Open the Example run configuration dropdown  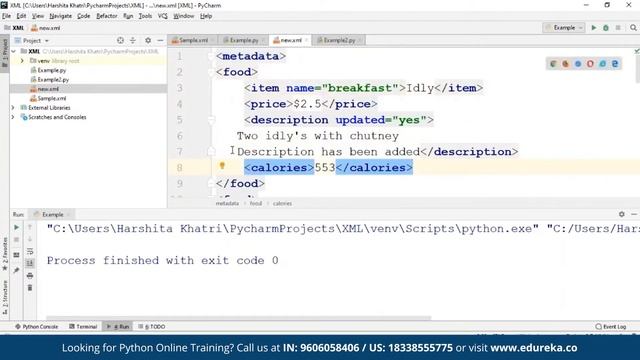point(564,28)
